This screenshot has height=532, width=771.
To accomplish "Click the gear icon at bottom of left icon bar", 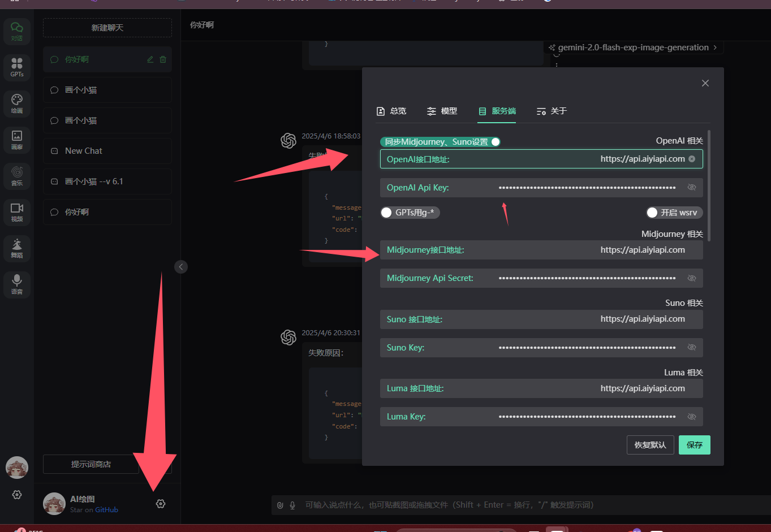I will 17,495.
